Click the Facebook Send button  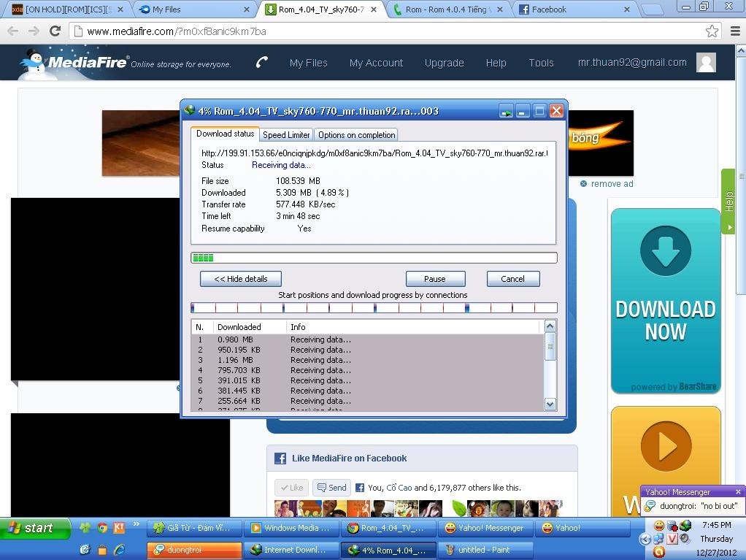pos(331,488)
